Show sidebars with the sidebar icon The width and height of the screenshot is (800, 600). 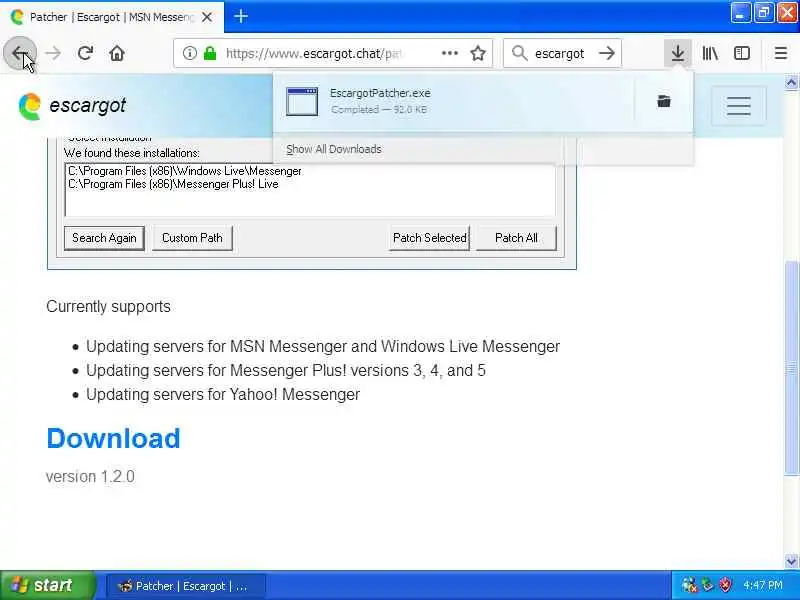(x=742, y=53)
